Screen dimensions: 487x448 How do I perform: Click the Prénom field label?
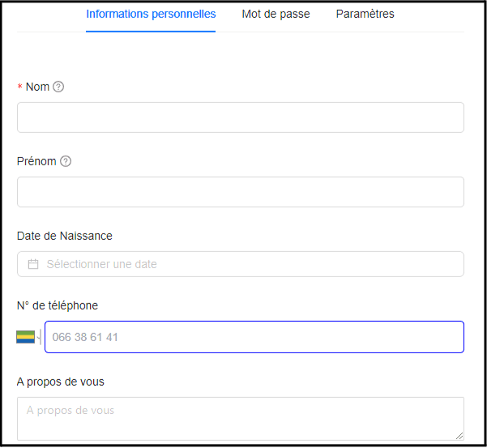click(36, 161)
